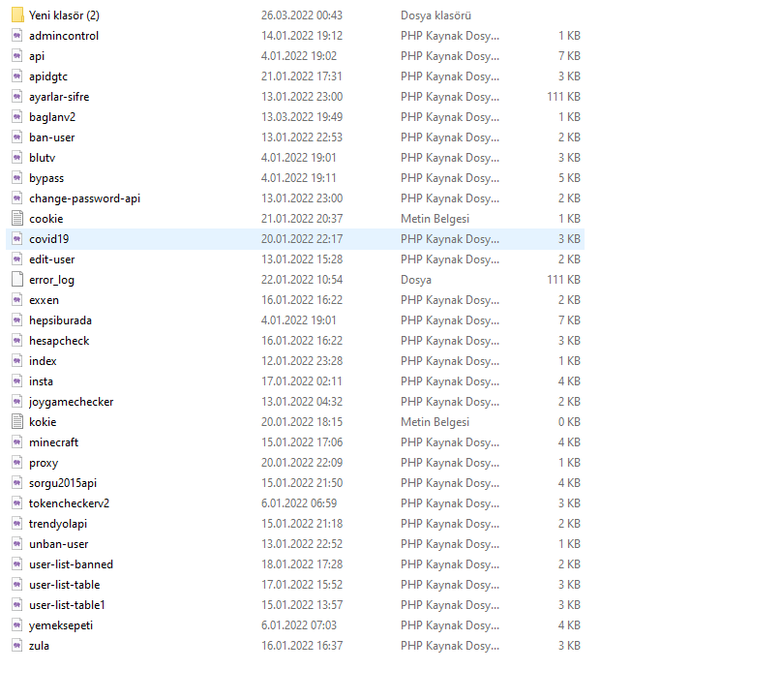
Task: Click the '0 KB' size of kokie
Action: (x=569, y=422)
